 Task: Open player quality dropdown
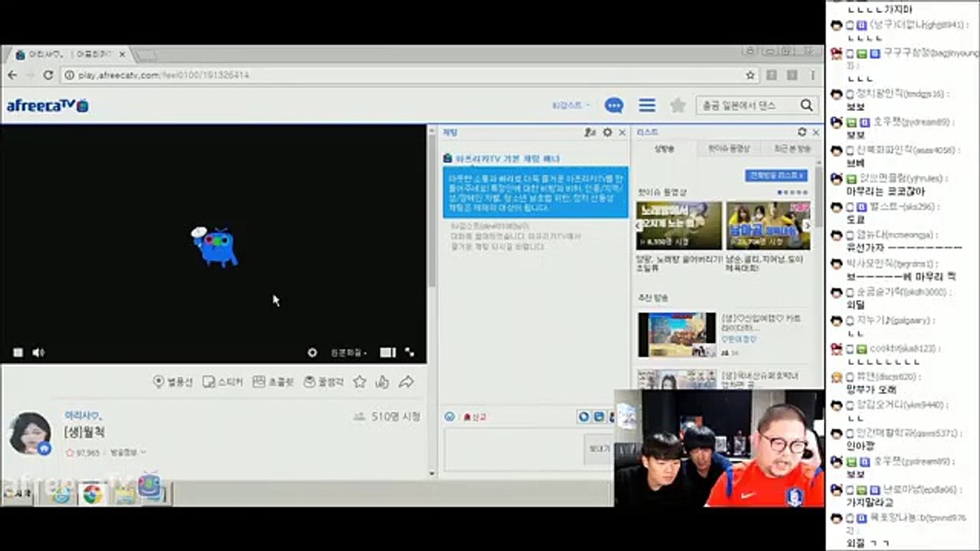(x=348, y=353)
